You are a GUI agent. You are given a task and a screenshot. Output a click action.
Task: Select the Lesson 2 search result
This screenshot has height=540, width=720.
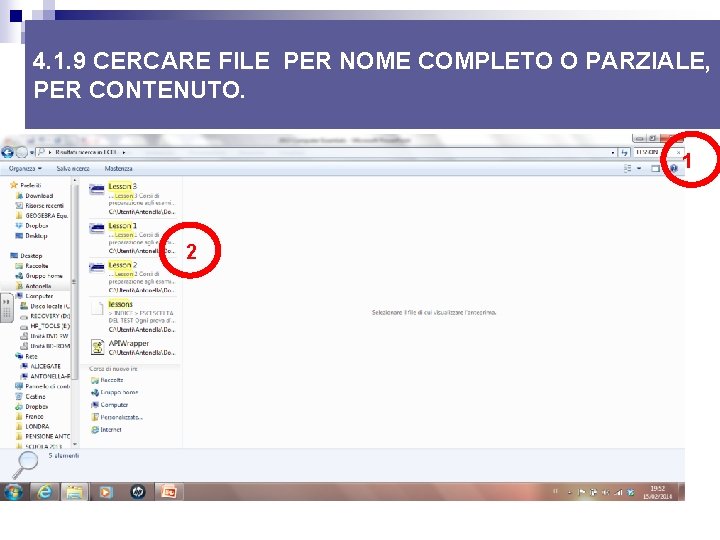132,277
